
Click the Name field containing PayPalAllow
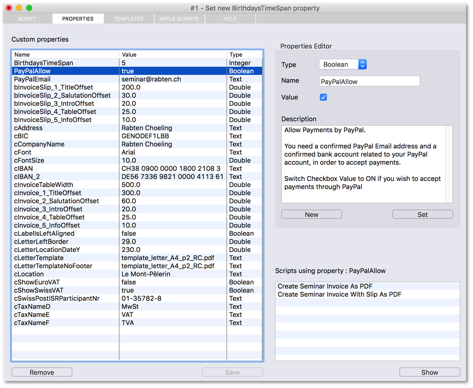click(x=369, y=81)
